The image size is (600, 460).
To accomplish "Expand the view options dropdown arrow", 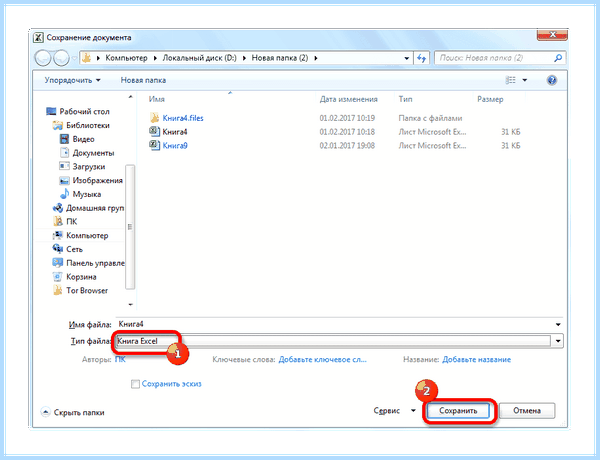I will pyautogui.click(x=525, y=80).
